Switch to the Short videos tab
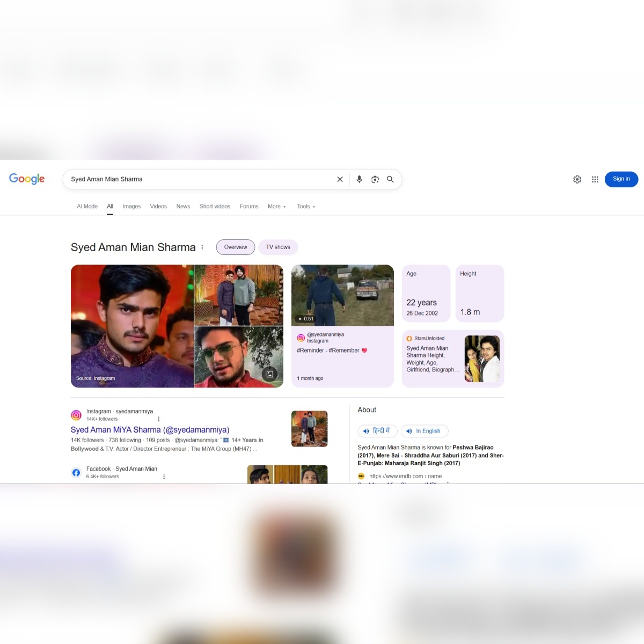The height and width of the screenshot is (644, 644). coord(215,207)
